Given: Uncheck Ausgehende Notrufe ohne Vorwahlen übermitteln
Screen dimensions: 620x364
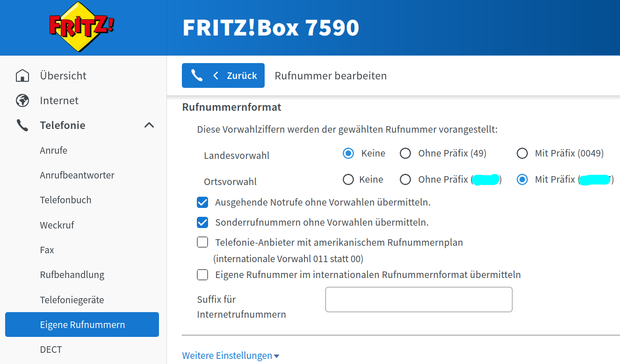Looking at the screenshot, I should (x=202, y=202).
